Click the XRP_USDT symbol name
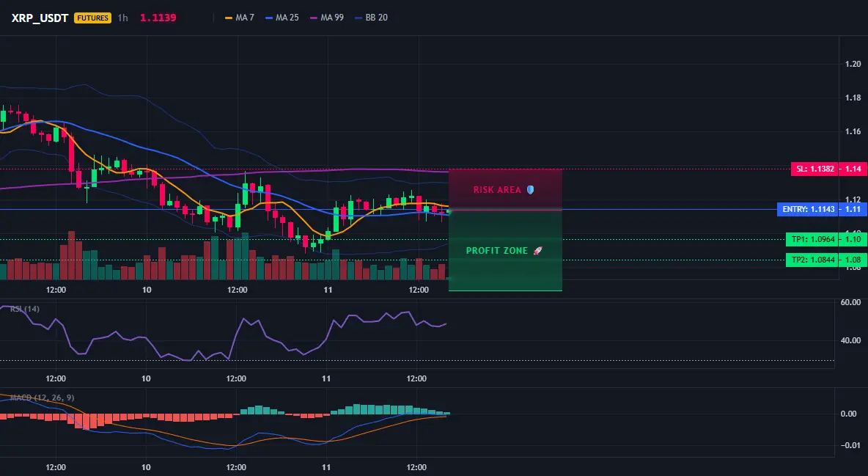The width and height of the screenshot is (868, 476). tap(40, 18)
